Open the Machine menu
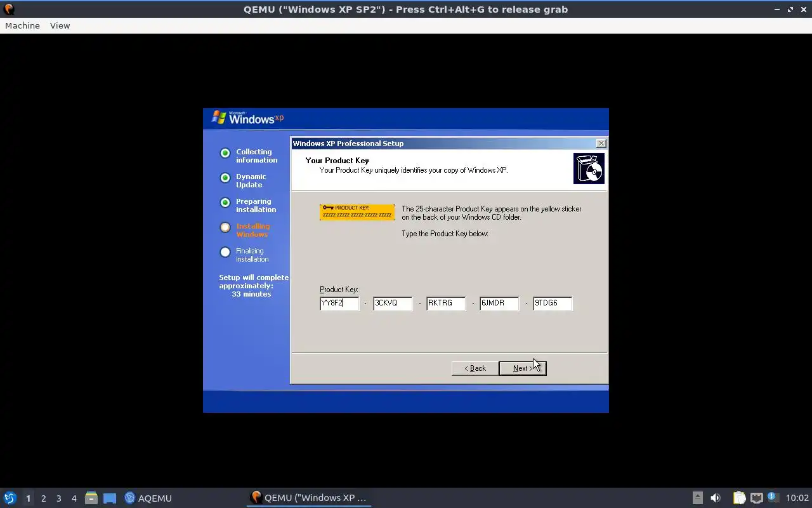This screenshot has height=508, width=812. point(22,25)
